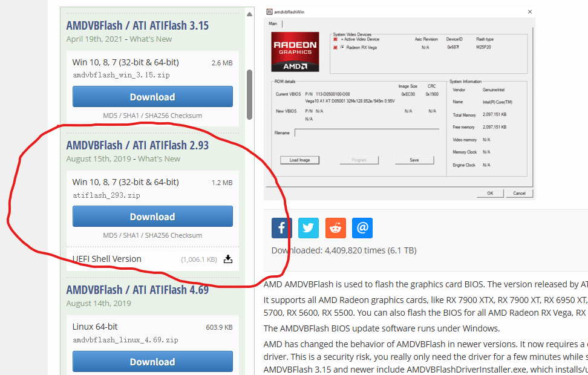Image resolution: width=588 pixels, height=375 pixels.
Task: Download amdvbflash_win_3.15.zip
Action: click(152, 97)
